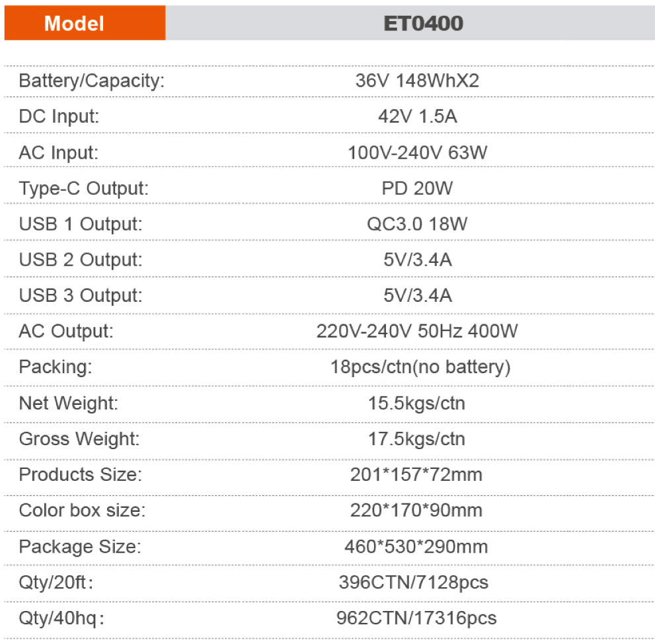Select the Products Size 201*157*72mm value
Viewport: 655px width, 644px height.
click(416, 474)
